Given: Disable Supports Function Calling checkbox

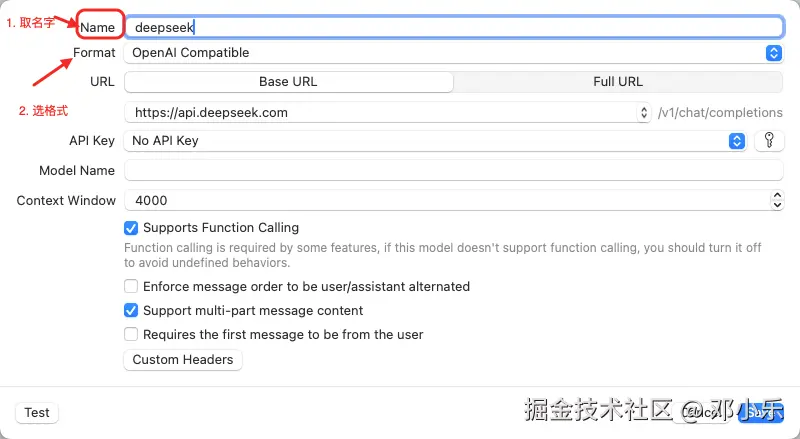Looking at the screenshot, I should pyautogui.click(x=131, y=228).
